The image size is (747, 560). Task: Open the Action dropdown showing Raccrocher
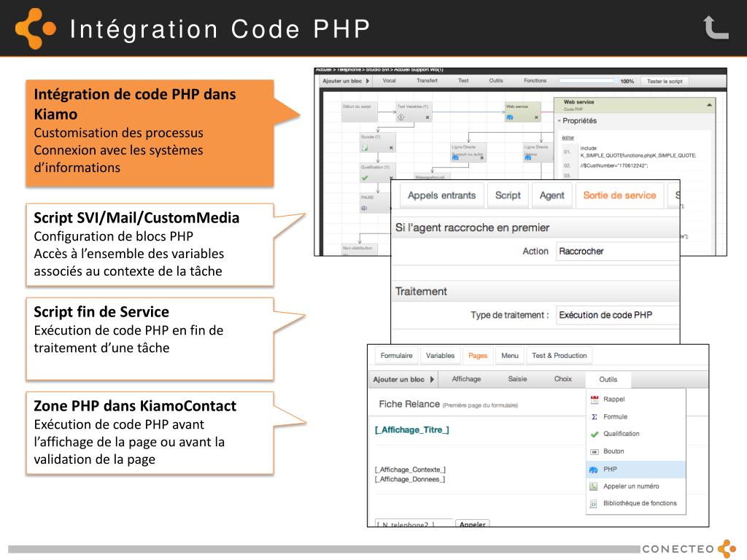[x=617, y=252]
